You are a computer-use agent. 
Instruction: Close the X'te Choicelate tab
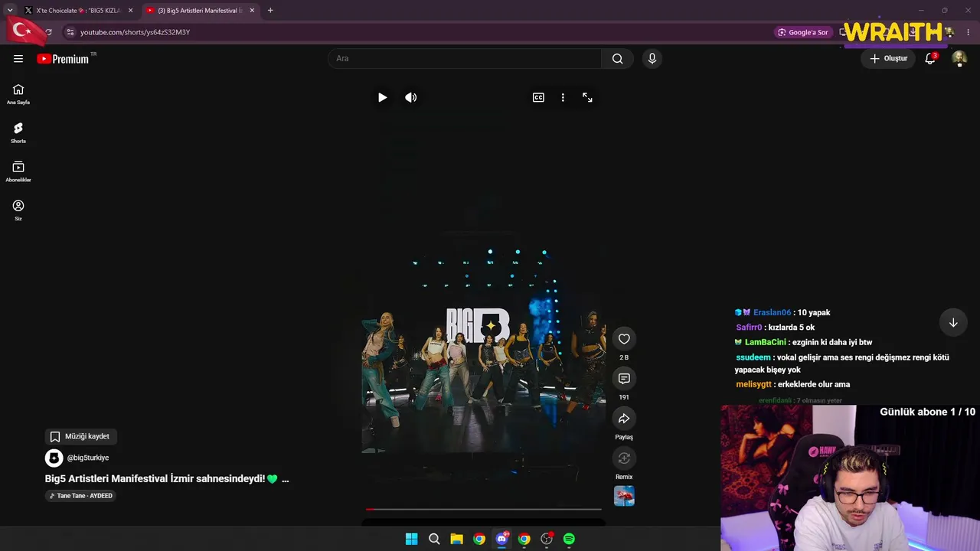click(x=130, y=11)
